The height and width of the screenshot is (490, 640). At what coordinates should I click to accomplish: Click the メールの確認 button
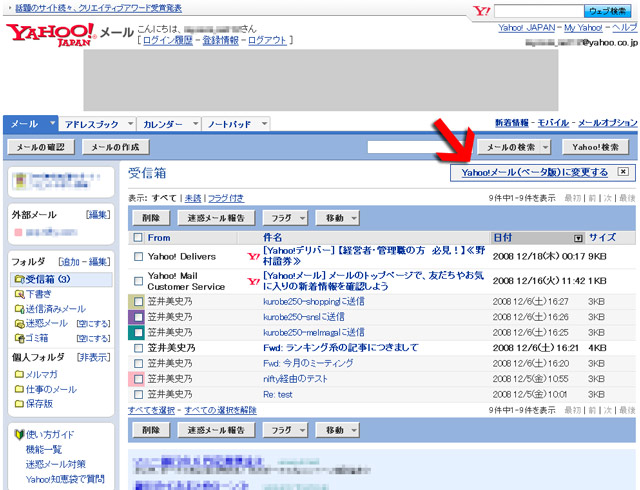coord(41,147)
